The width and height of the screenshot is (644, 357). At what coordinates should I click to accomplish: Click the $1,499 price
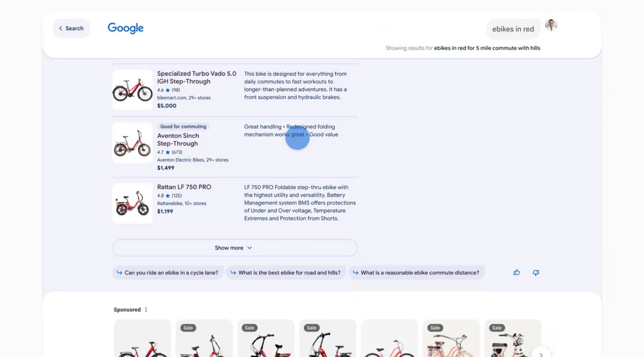pos(166,167)
